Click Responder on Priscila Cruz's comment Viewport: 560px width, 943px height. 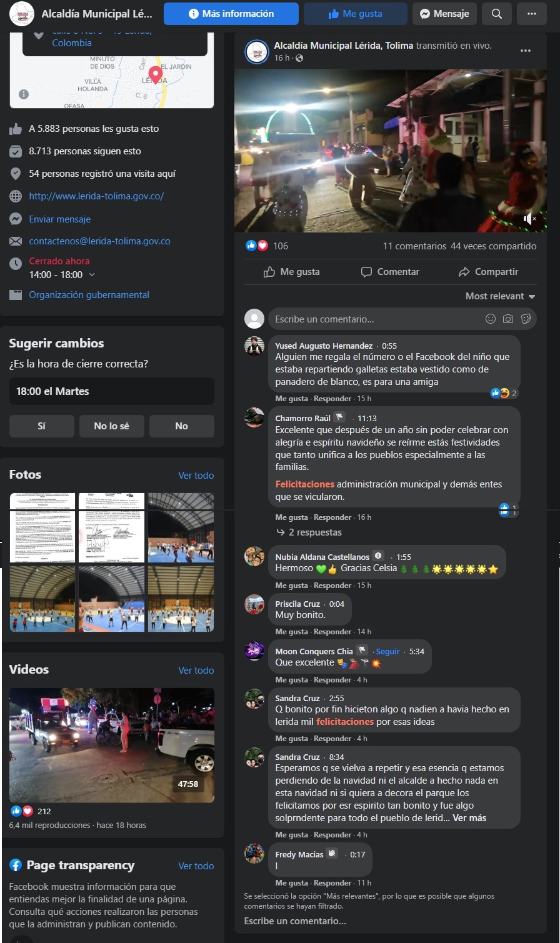(x=332, y=632)
